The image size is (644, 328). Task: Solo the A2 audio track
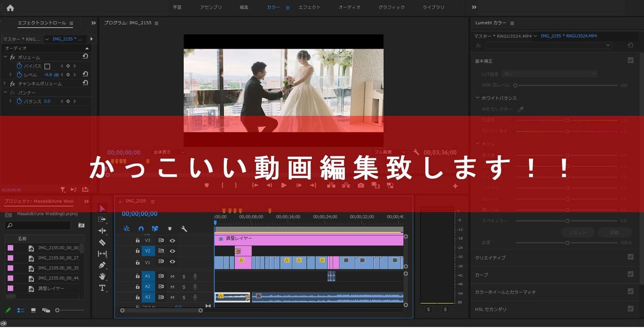tap(184, 287)
